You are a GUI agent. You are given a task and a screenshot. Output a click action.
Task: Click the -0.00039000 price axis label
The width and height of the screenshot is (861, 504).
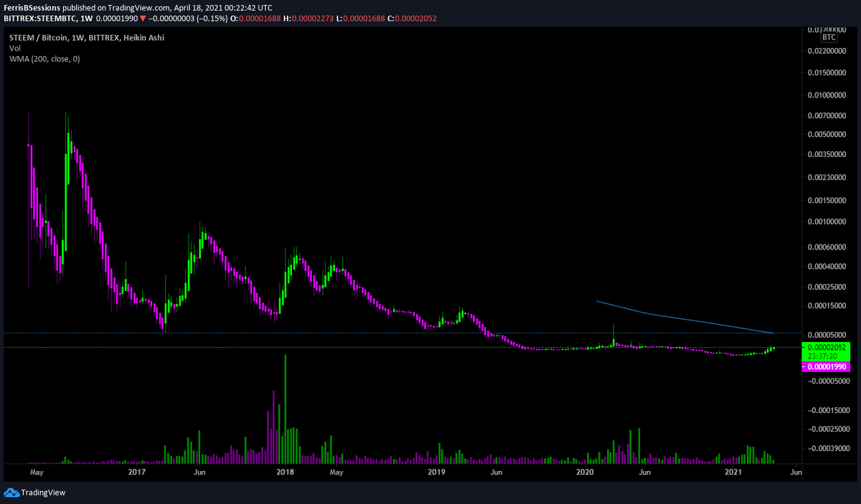[828, 447]
